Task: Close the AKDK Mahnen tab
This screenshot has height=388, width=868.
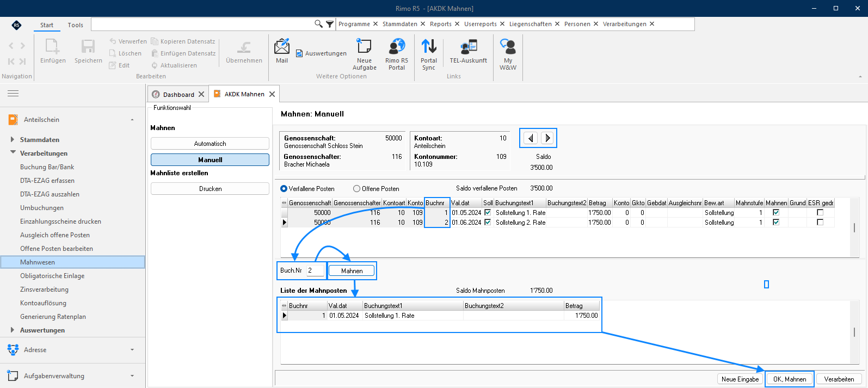Action: 272,94
